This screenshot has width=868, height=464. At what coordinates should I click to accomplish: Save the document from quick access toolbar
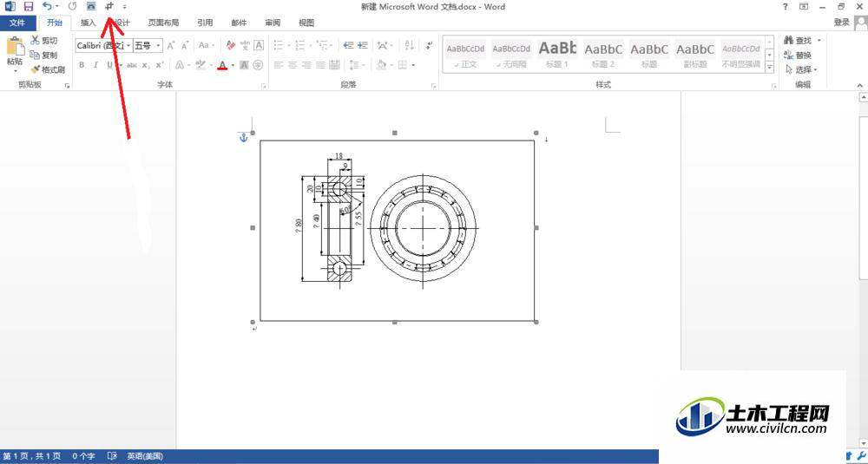[29, 7]
